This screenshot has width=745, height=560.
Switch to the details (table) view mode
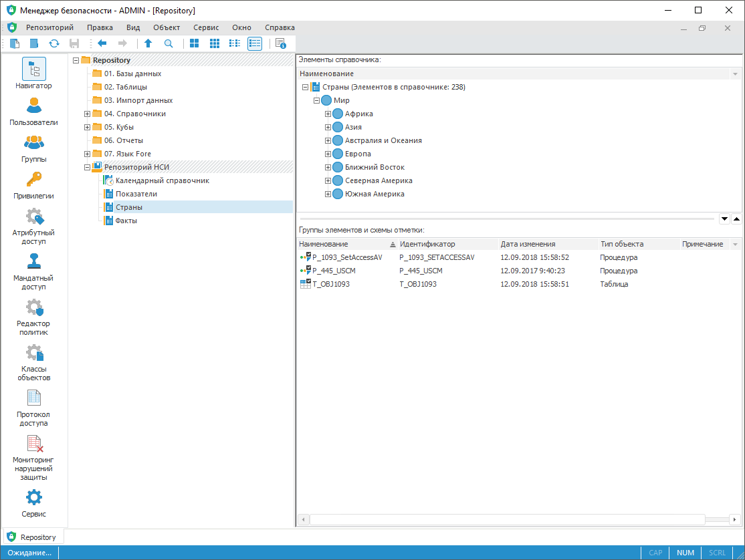pos(255,43)
